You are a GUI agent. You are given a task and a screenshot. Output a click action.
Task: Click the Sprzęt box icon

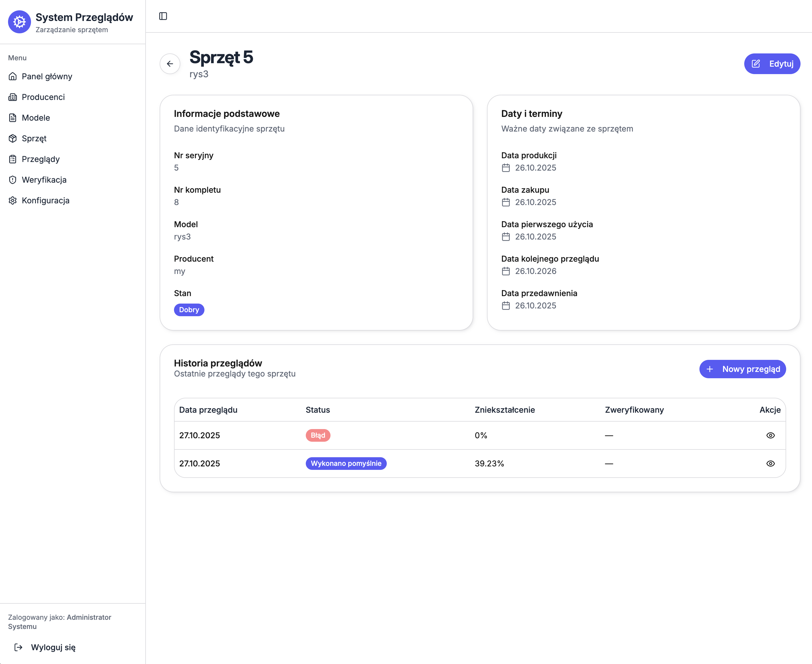pyautogui.click(x=13, y=138)
